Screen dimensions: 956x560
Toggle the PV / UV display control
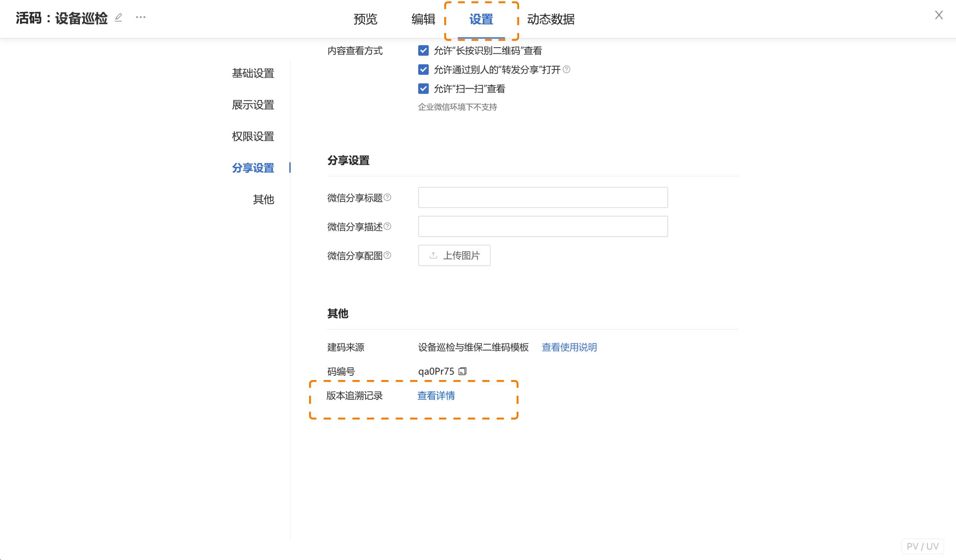[923, 546]
